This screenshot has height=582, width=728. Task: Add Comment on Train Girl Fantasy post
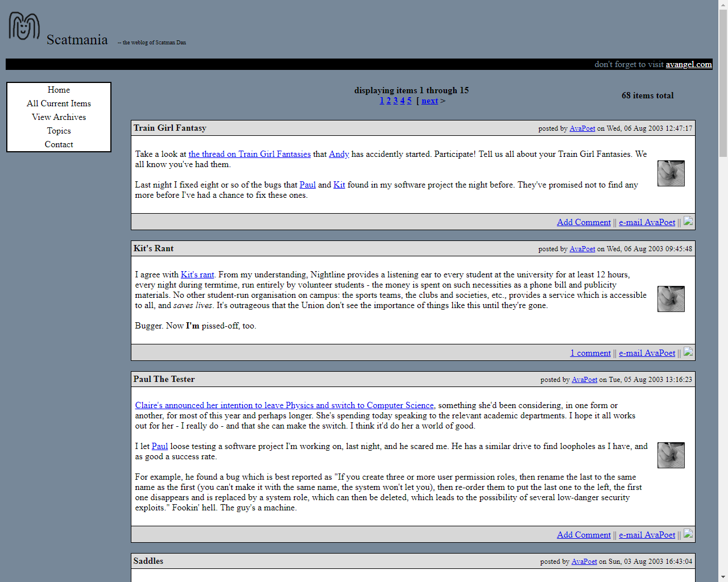(x=584, y=222)
